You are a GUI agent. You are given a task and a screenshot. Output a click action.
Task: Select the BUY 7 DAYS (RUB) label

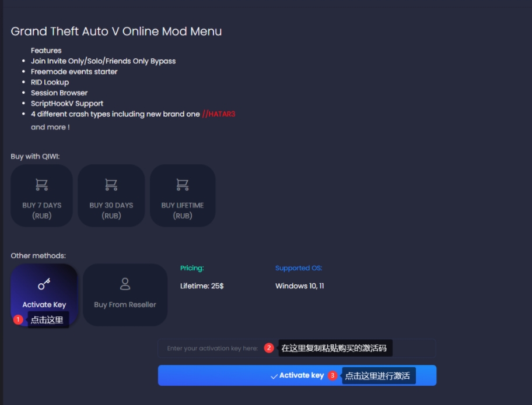(x=42, y=210)
